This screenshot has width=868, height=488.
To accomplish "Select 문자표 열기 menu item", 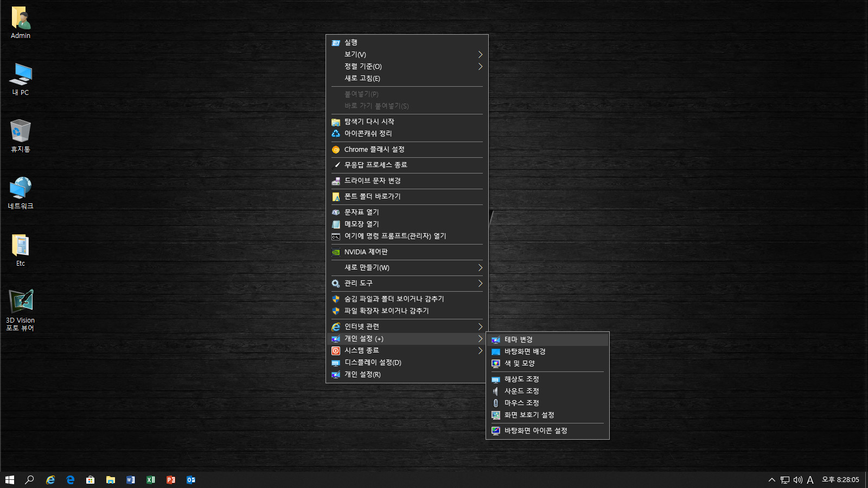I will tap(407, 212).
